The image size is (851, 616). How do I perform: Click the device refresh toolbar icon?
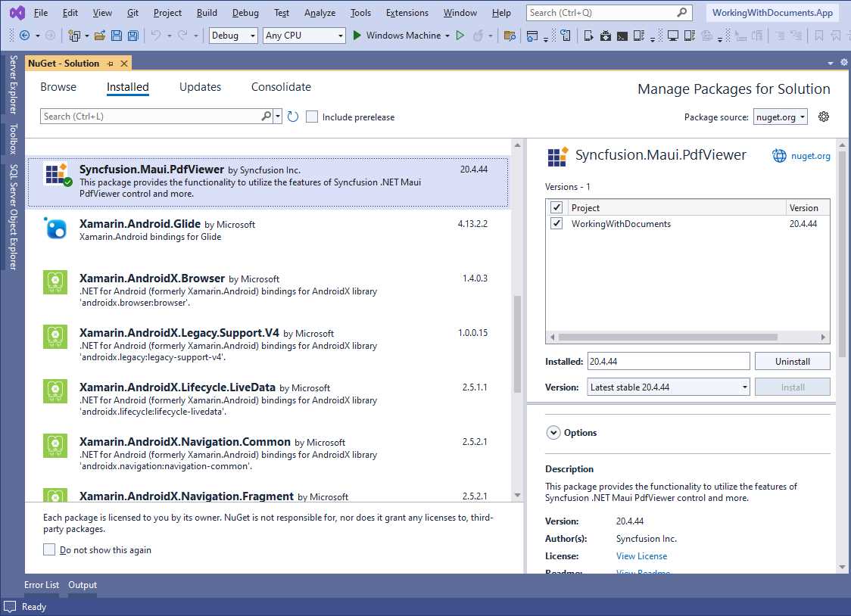(565, 36)
